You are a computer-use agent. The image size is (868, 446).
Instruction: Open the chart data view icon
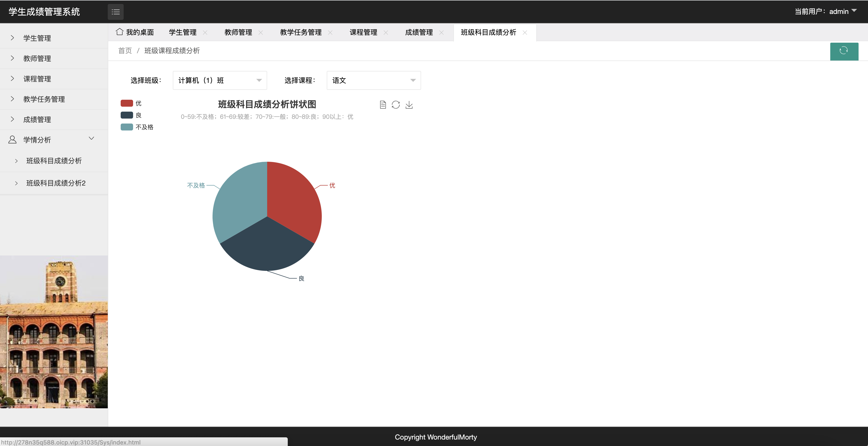[383, 105]
